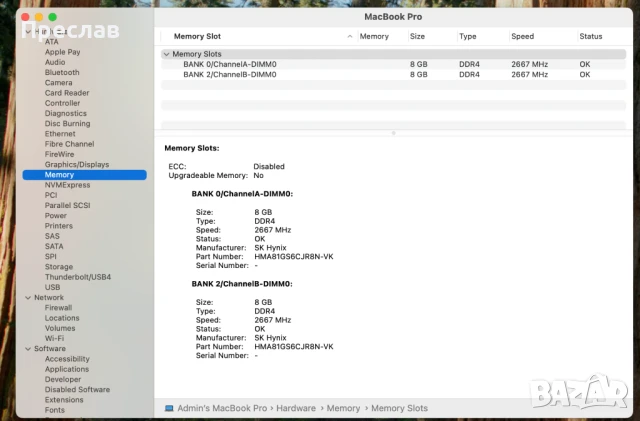This screenshot has height=421, width=640.
Task: Click ECC Disabled value
Action: 269,166
